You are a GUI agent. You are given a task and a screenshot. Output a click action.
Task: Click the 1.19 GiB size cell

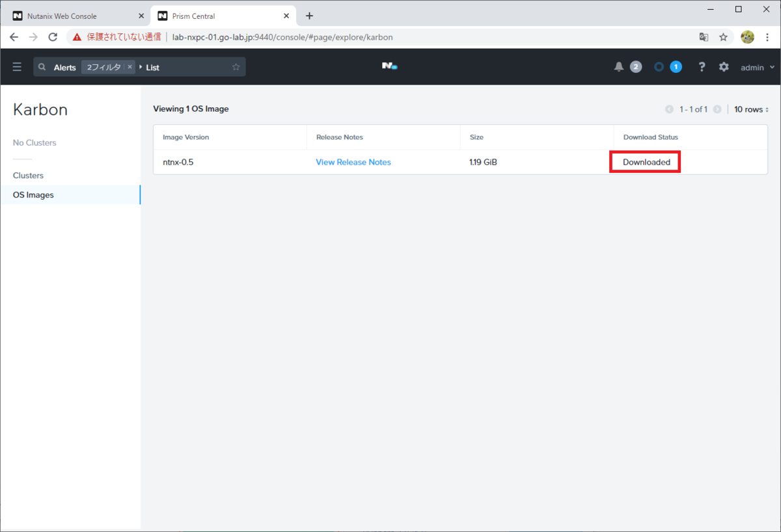(x=483, y=162)
